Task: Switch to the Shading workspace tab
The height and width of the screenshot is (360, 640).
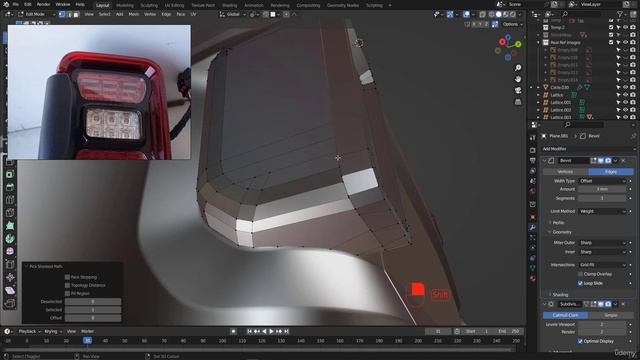Action: pyautogui.click(x=229, y=5)
